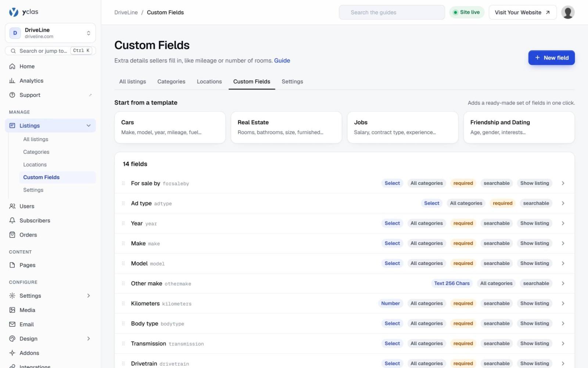Click the Site live status badge
588x368 pixels.
[x=467, y=13]
